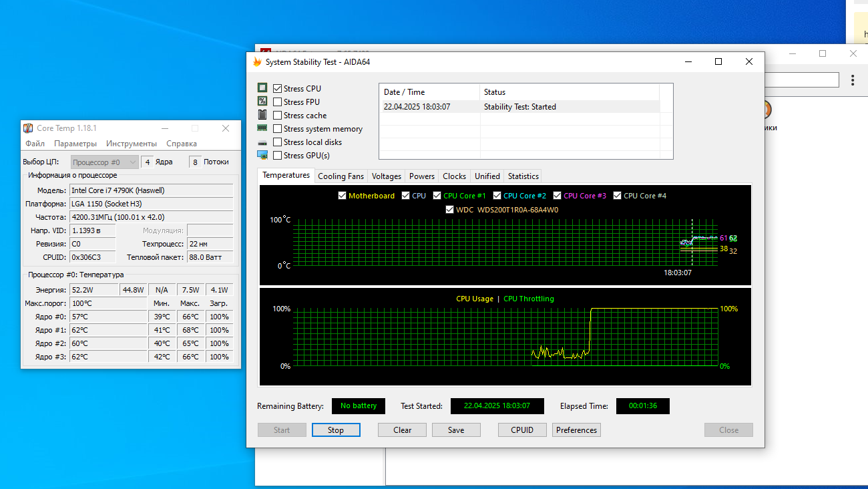Image resolution: width=868 pixels, height=489 pixels.
Task: Open the Statistics tab
Action: (x=523, y=176)
